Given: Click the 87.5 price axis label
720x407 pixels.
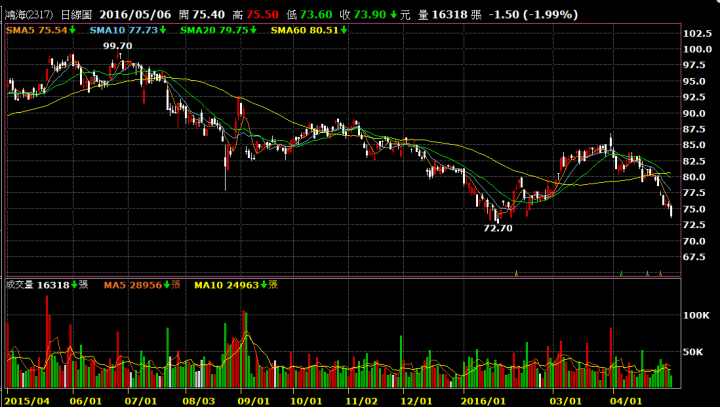Looking at the screenshot, I should pyautogui.click(x=695, y=130).
